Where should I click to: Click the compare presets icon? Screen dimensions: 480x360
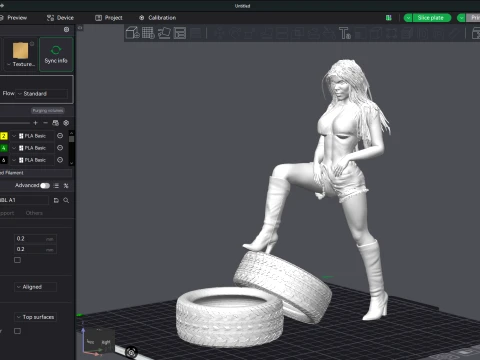[x=66, y=186]
